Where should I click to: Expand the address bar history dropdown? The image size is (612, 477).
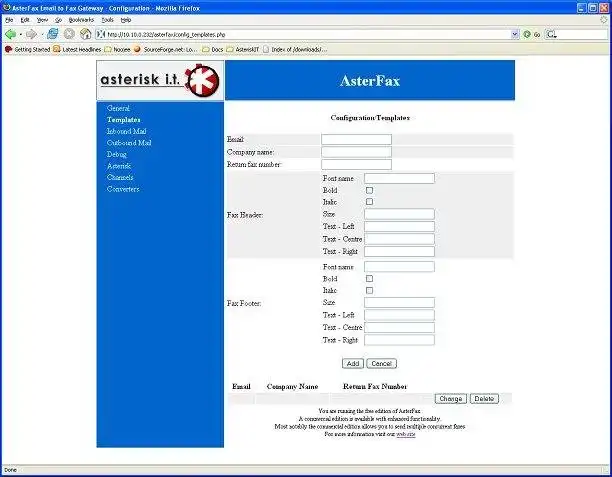(x=515, y=34)
